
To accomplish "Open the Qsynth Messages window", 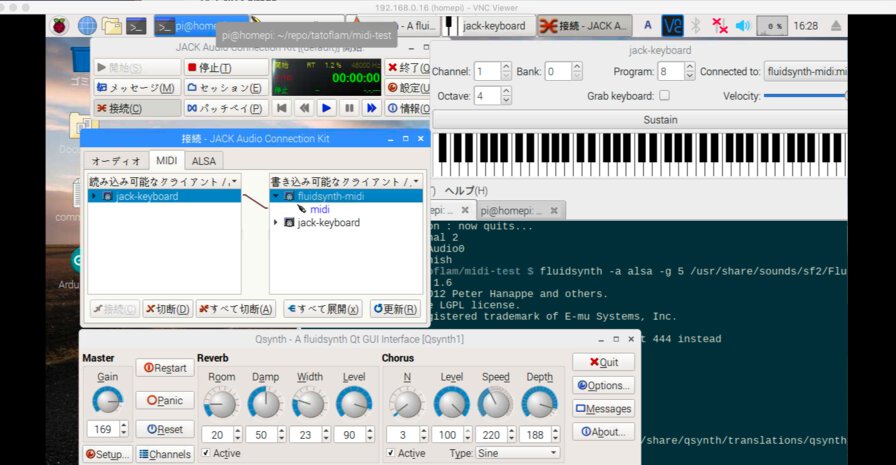I will (x=603, y=409).
